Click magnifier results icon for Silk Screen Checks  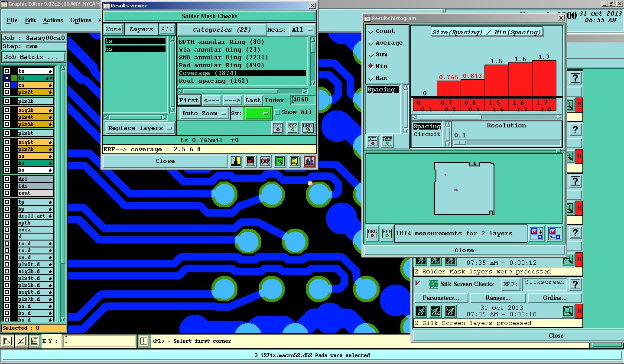(568, 311)
